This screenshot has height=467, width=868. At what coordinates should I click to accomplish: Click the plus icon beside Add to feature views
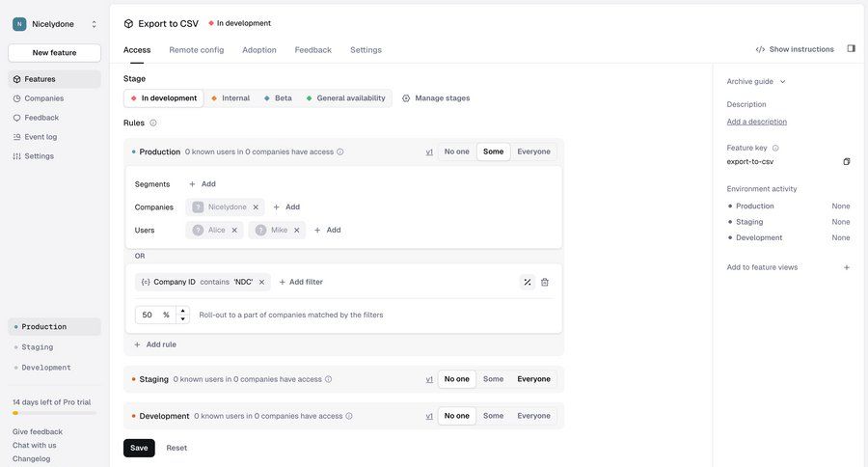[x=847, y=267]
